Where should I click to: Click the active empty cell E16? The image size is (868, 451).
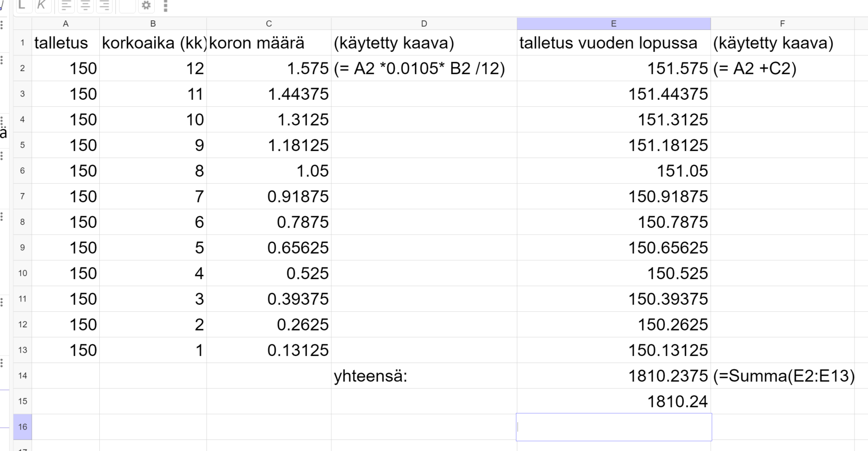tap(614, 427)
